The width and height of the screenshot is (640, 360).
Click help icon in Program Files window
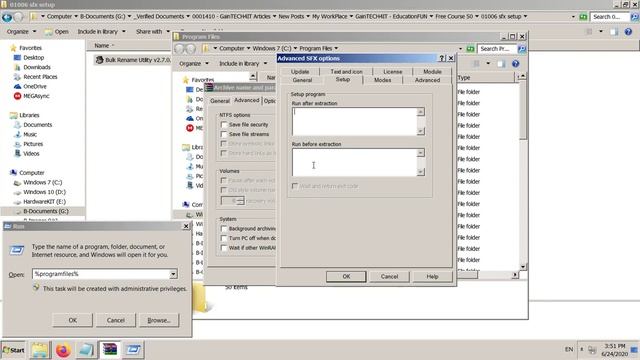click(516, 64)
